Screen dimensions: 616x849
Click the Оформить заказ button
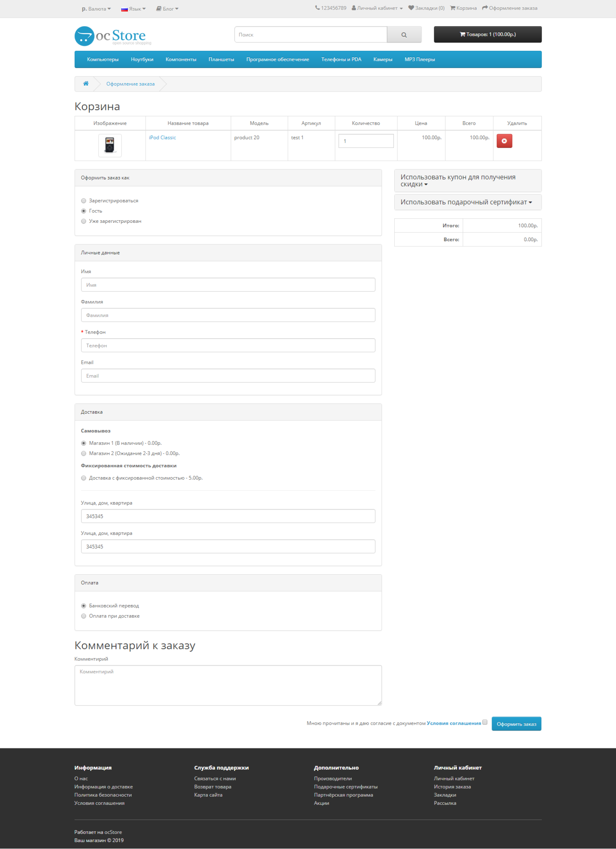[516, 724]
